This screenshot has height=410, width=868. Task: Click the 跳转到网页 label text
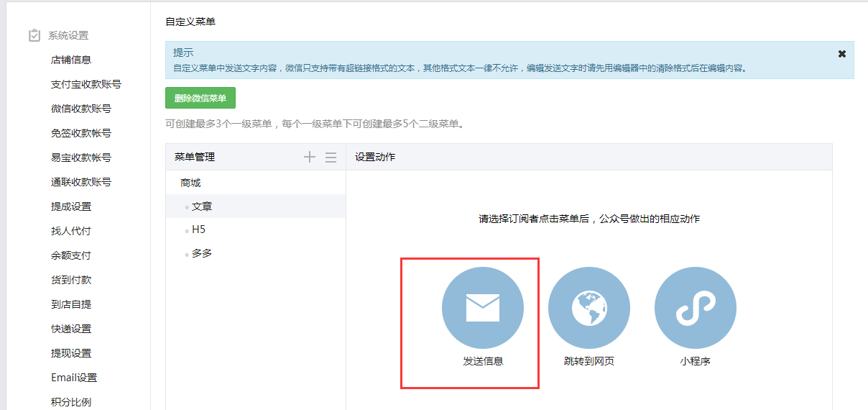(589, 361)
